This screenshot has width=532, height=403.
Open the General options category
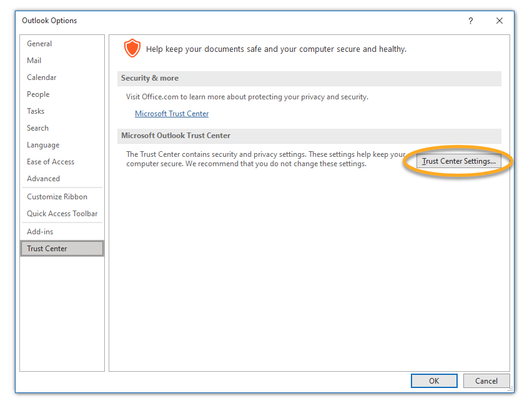tap(39, 44)
